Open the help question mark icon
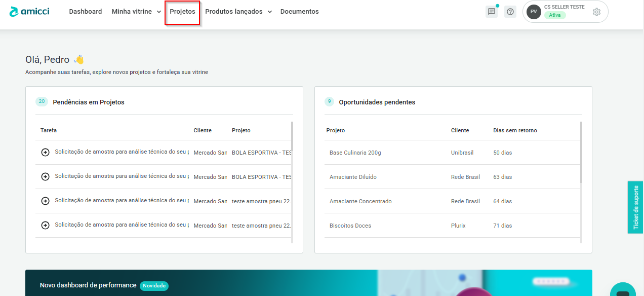This screenshot has width=644, height=296. [510, 12]
